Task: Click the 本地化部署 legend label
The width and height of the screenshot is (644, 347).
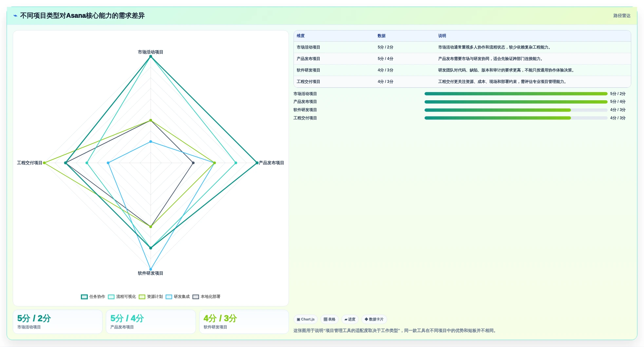Action: (x=210, y=297)
